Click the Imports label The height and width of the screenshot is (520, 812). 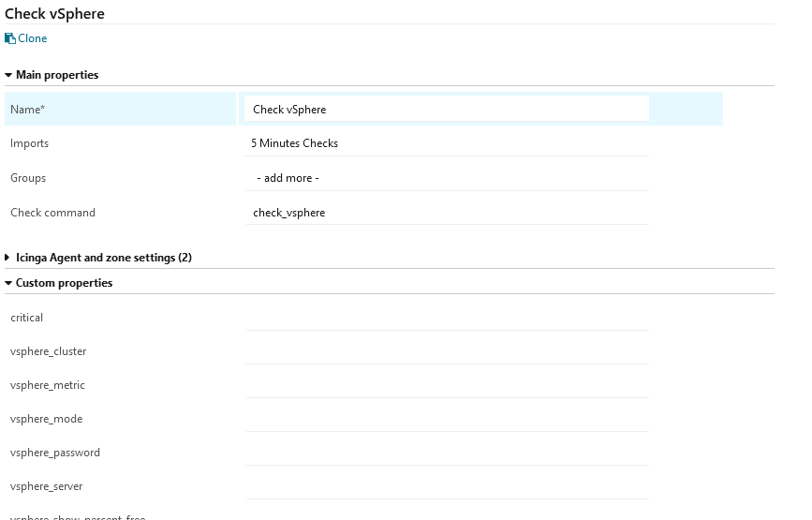click(30, 143)
